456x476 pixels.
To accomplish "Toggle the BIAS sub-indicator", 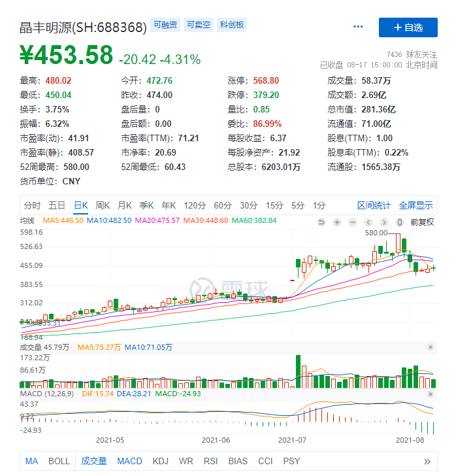I will [238, 462].
